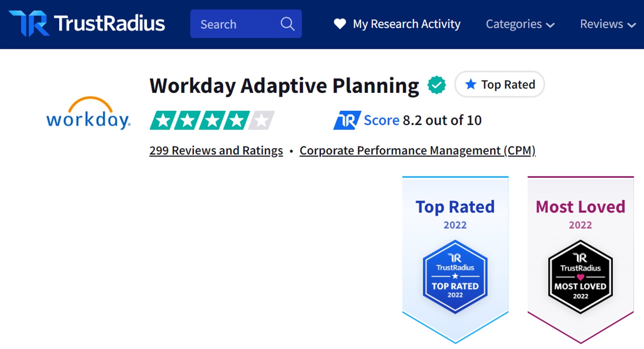Viewport: 644px width, 349px height.
Task: Click the blue Top Rated 2022 hexagon badge
Action: (455, 277)
